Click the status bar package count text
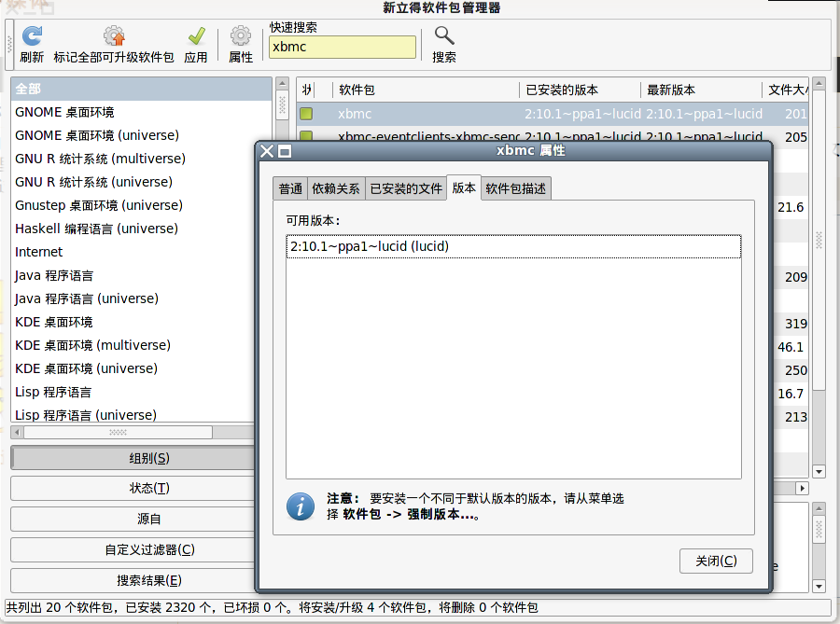Screen dimensions: 840x624 point(272,607)
